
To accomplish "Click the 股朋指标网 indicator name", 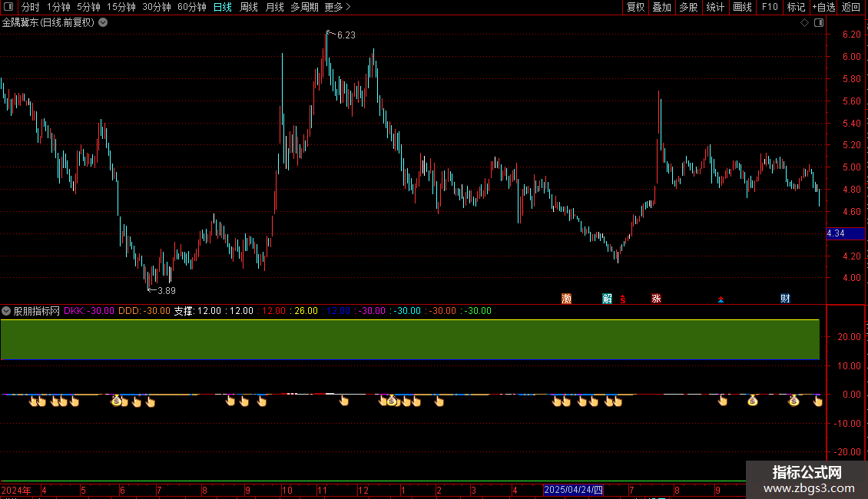I will tap(37, 311).
